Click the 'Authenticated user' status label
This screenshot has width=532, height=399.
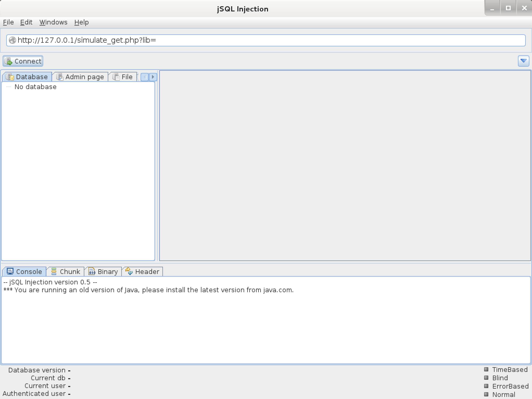pyautogui.click(x=34, y=394)
